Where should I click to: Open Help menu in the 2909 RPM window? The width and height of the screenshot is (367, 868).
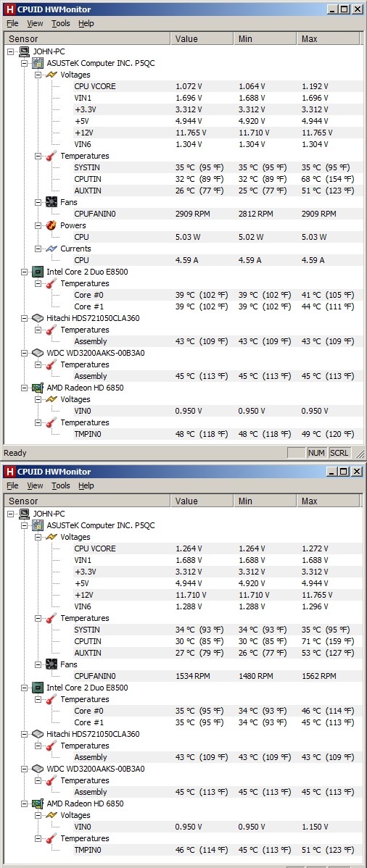click(x=86, y=23)
